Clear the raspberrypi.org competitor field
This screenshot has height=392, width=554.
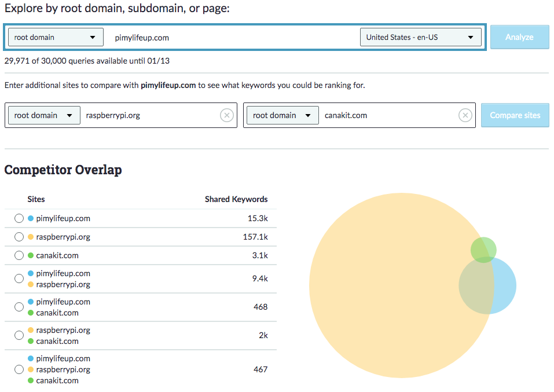coord(227,116)
